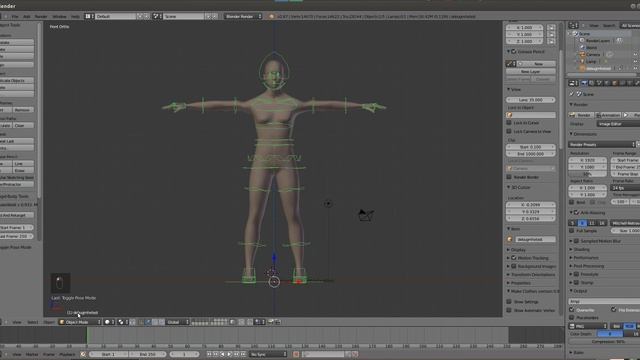Click the Render Layers properties tab icon

click(x=591, y=83)
